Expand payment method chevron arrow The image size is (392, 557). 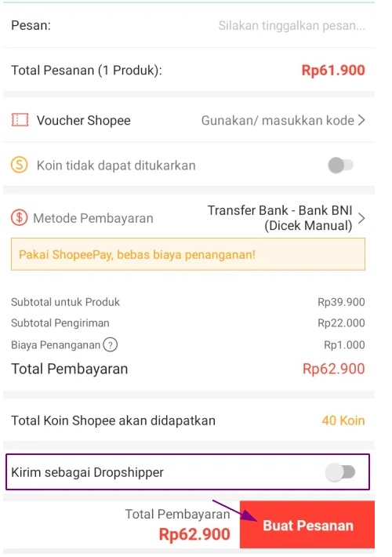pyautogui.click(x=361, y=218)
